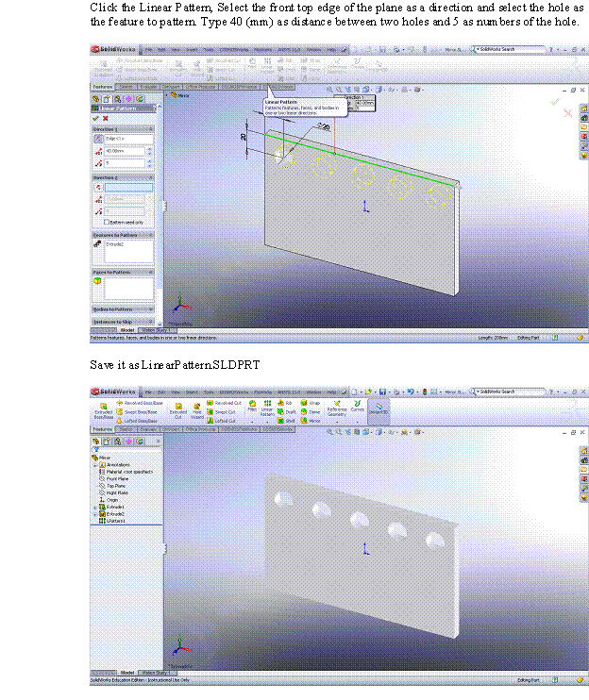Click the filter icon above Mirror tree root
The image size is (589, 700).
[95, 450]
